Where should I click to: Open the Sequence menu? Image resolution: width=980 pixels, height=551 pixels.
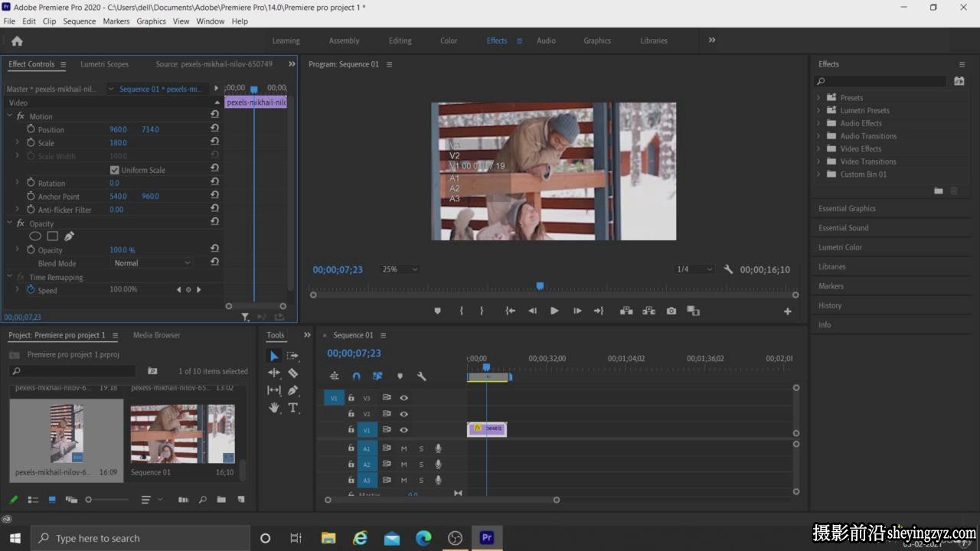click(x=80, y=21)
